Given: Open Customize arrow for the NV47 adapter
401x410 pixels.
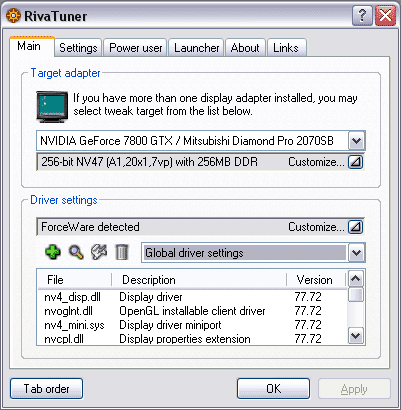Looking at the screenshot, I should 356,162.
